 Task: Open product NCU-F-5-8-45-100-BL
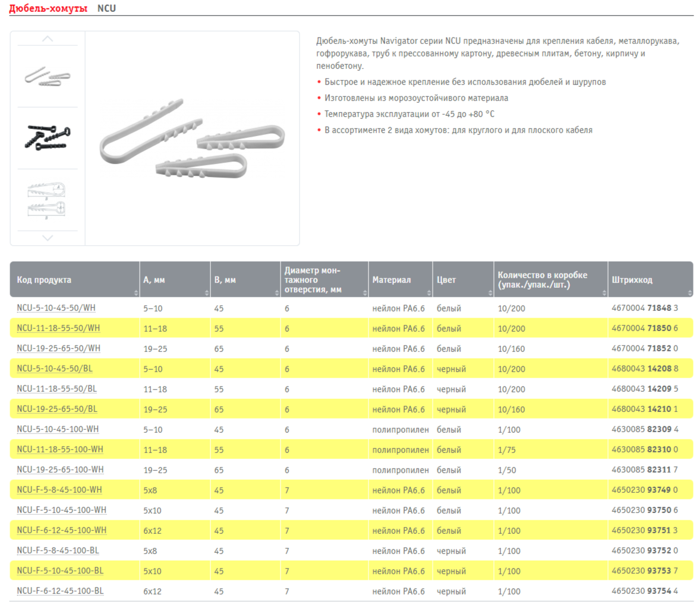point(58,551)
